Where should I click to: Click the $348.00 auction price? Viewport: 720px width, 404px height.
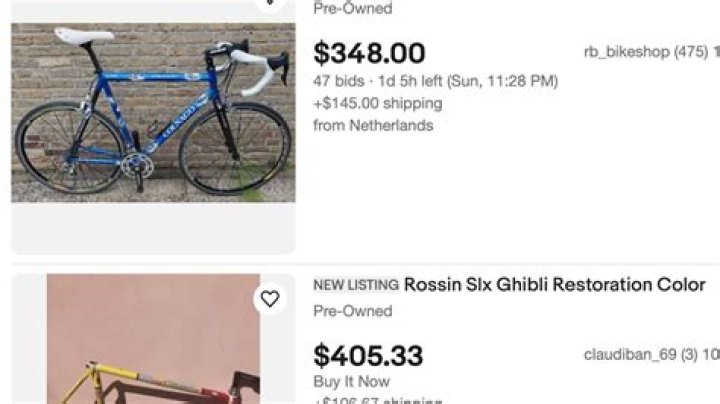(x=369, y=53)
